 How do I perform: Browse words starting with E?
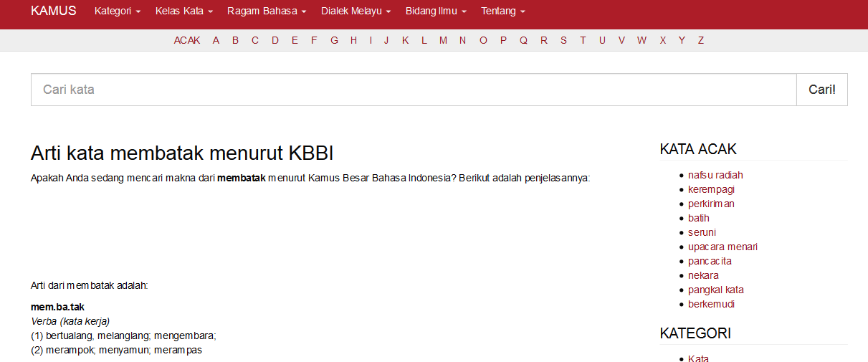click(295, 40)
